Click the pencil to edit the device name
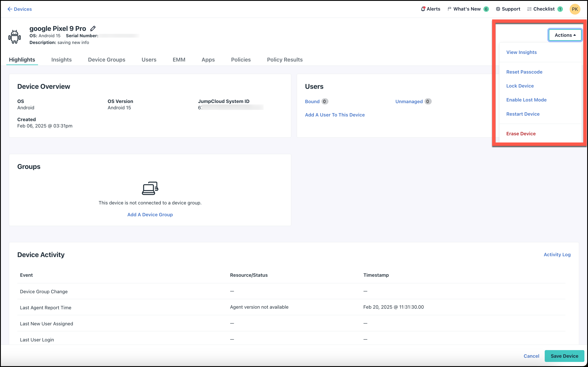 click(93, 28)
